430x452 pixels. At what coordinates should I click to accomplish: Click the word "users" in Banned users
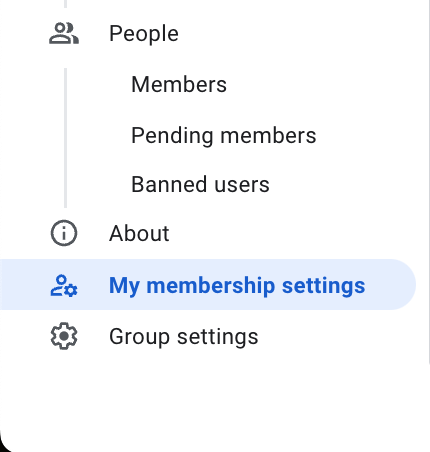point(242,185)
